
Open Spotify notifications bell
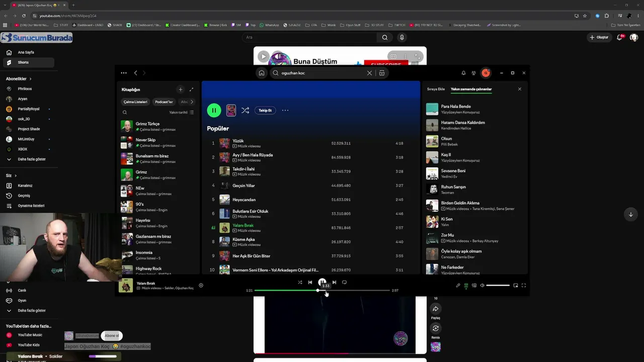[463, 73]
